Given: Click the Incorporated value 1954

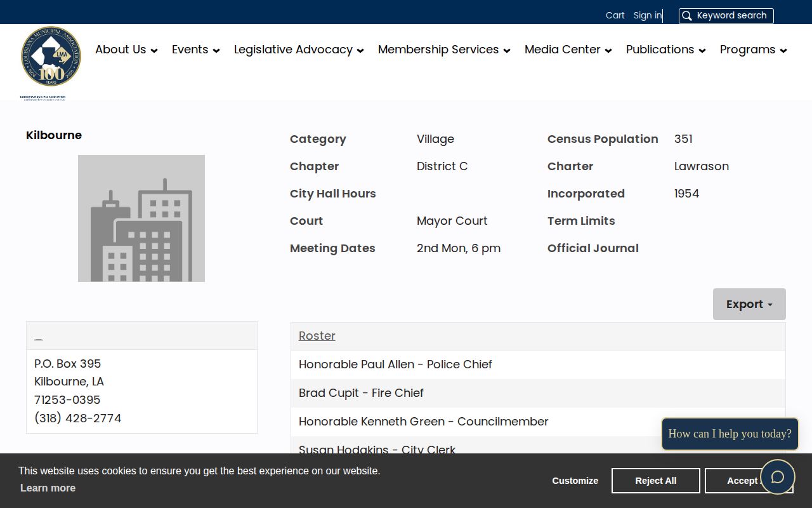Looking at the screenshot, I should click(x=687, y=194).
